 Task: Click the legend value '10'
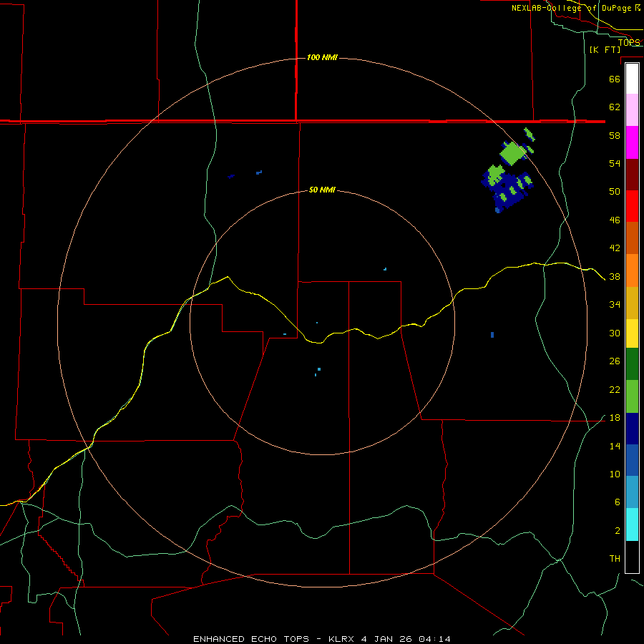coord(615,474)
